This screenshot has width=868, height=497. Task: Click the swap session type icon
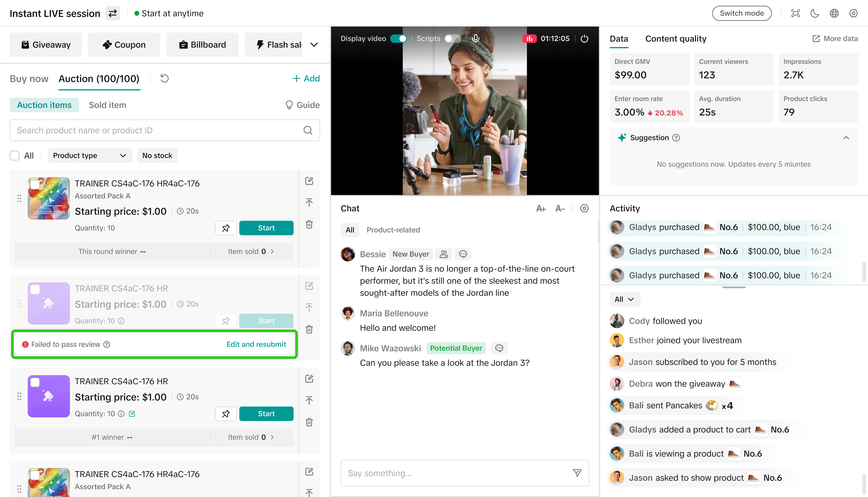click(x=112, y=13)
